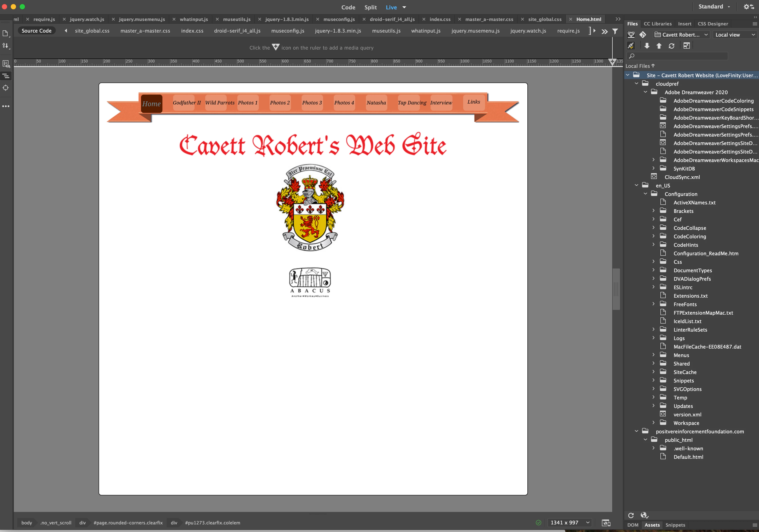Click the Get files down-arrow icon

647,46
